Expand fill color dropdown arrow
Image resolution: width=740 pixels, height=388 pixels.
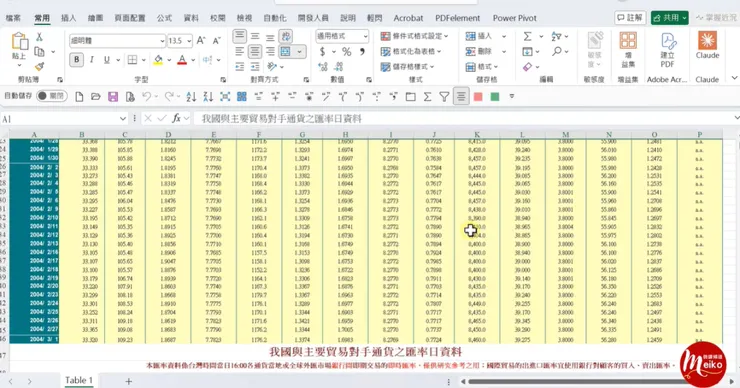pyautogui.click(x=169, y=60)
